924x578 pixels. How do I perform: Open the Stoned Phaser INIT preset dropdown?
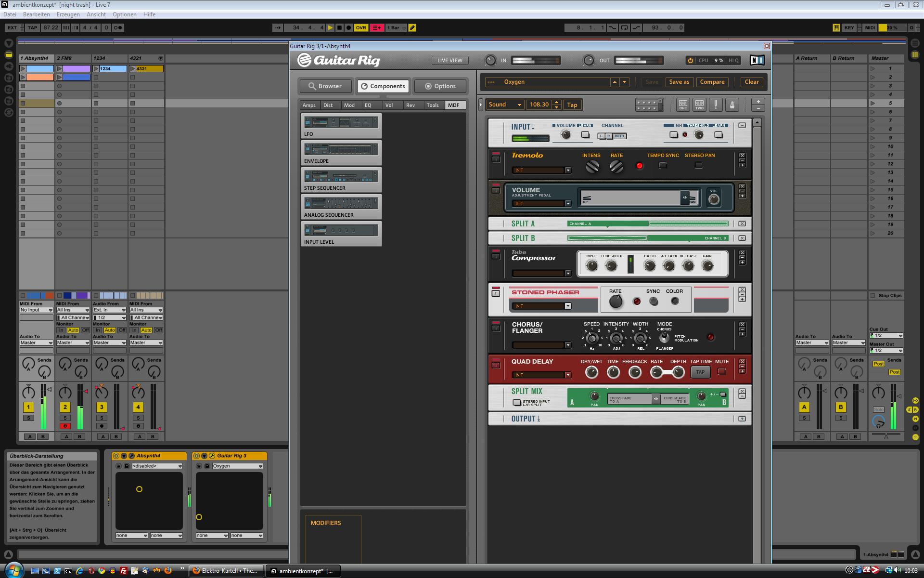[568, 306]
